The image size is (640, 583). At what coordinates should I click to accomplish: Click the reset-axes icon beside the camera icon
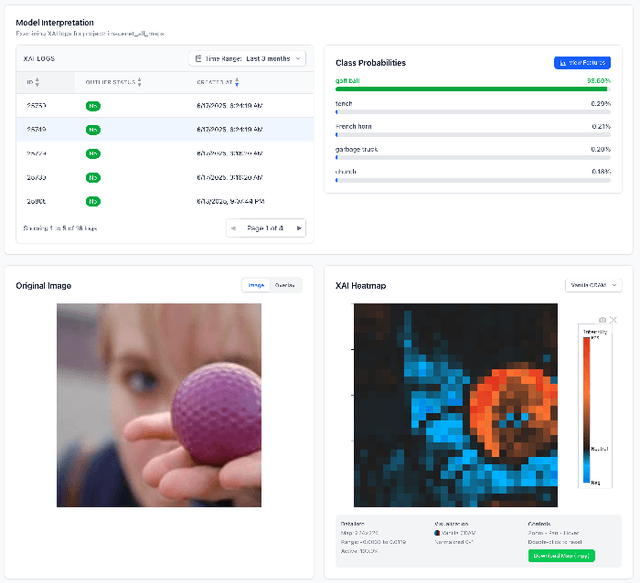613,320
